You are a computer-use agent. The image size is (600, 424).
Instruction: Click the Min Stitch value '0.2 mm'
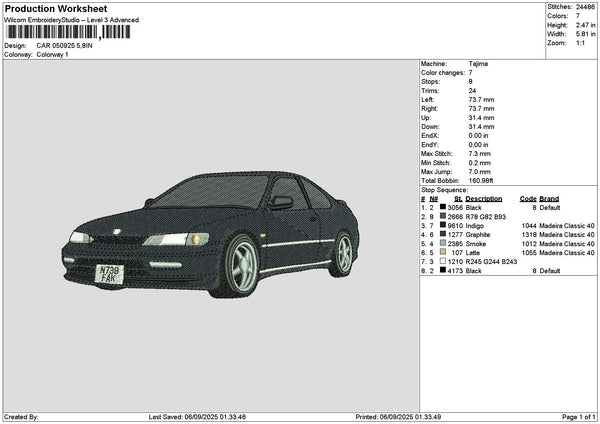click(x=479, y=163)
